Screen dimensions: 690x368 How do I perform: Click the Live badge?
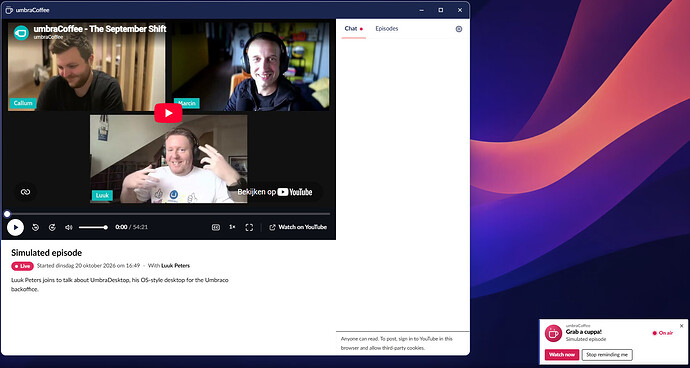coord(22,266)
